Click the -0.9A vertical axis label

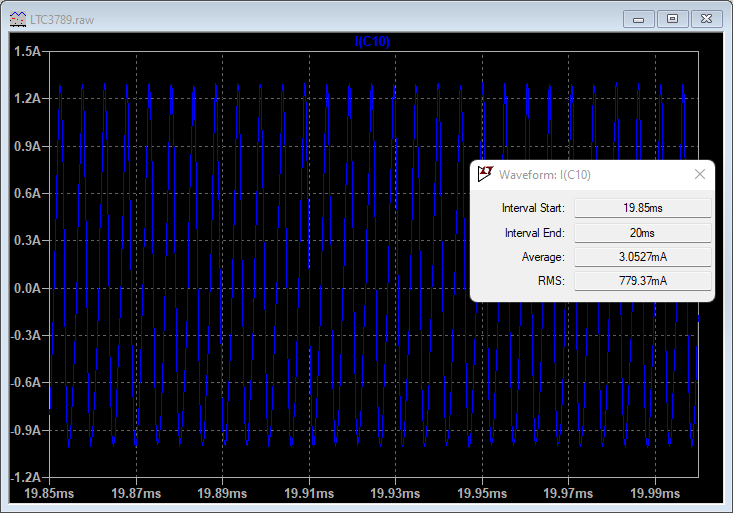[26, 430]
